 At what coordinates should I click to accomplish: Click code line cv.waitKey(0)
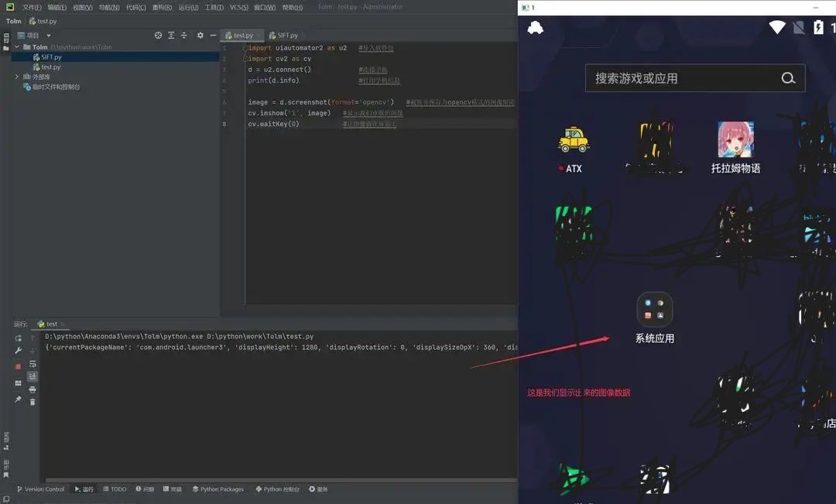pos(273,124)
